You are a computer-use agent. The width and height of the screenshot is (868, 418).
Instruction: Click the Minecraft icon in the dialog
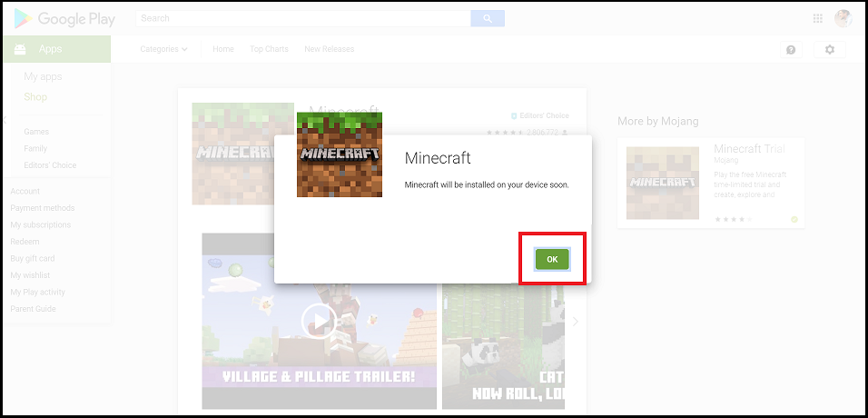(x=340, y=154)
